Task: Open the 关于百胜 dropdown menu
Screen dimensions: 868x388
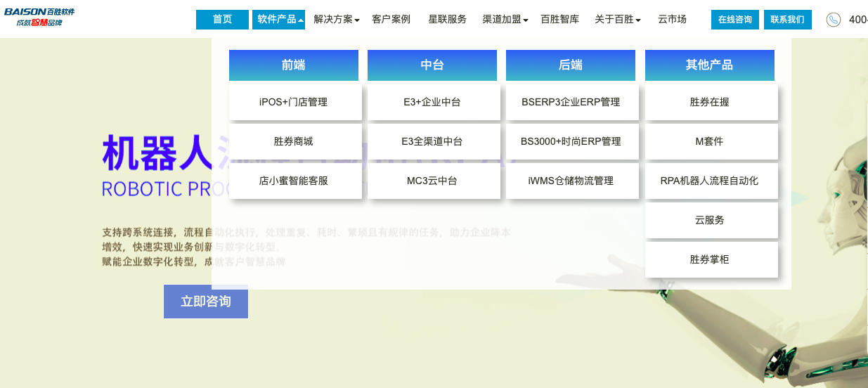Action: point(618,20)
